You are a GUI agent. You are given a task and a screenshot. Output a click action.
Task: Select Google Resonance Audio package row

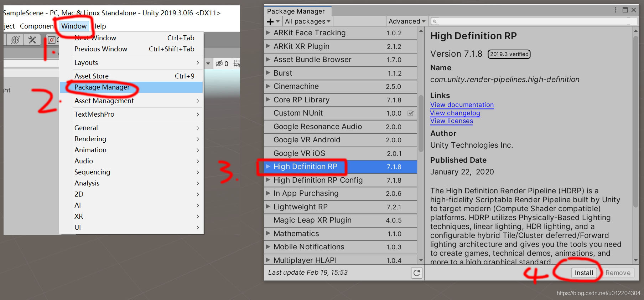coord(341,127)
